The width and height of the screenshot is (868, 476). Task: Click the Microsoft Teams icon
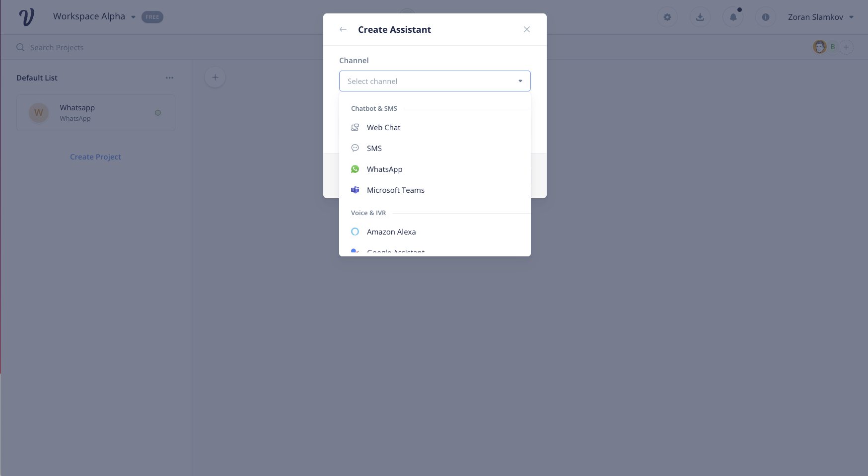[355, 190]
